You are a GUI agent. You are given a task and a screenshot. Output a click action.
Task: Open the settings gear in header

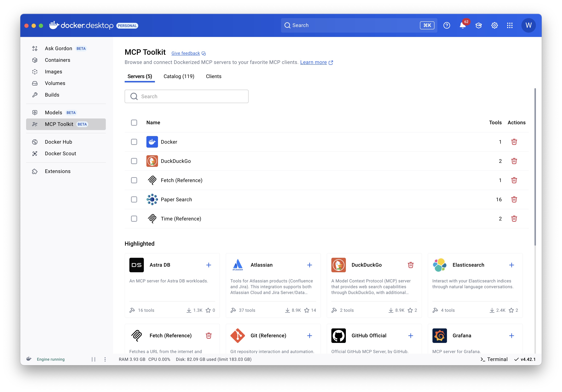click(494, 25)
